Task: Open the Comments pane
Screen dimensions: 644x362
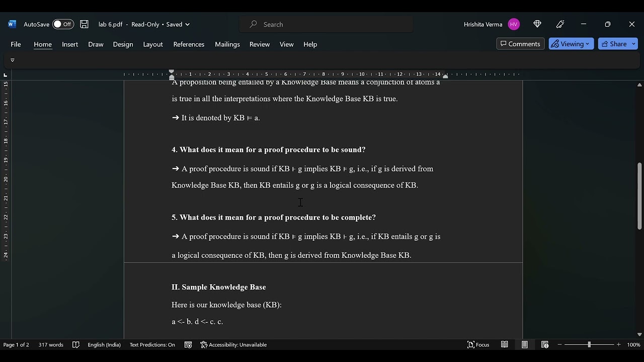Action: pos(520,44)
